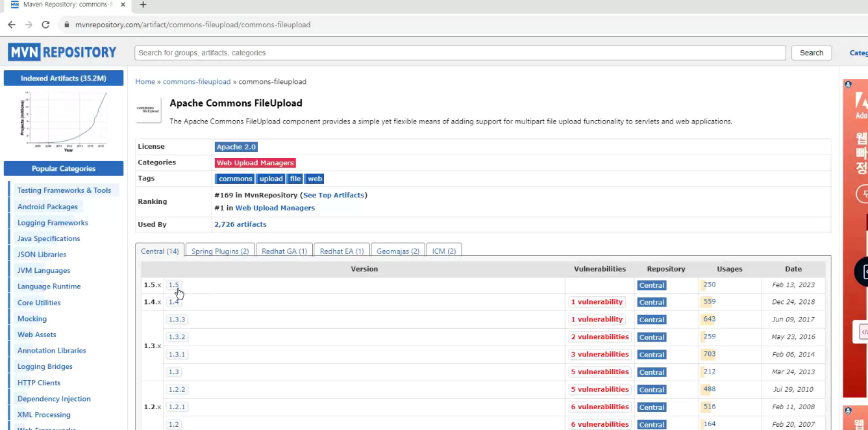Click the Search button
The width and height of the screenshot is (868, 430).
(x=812, y=53)
